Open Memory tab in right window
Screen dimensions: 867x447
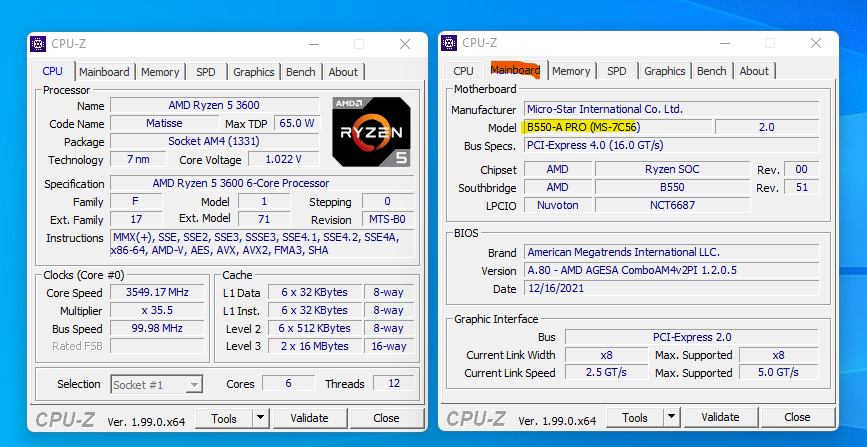point(571,71)
